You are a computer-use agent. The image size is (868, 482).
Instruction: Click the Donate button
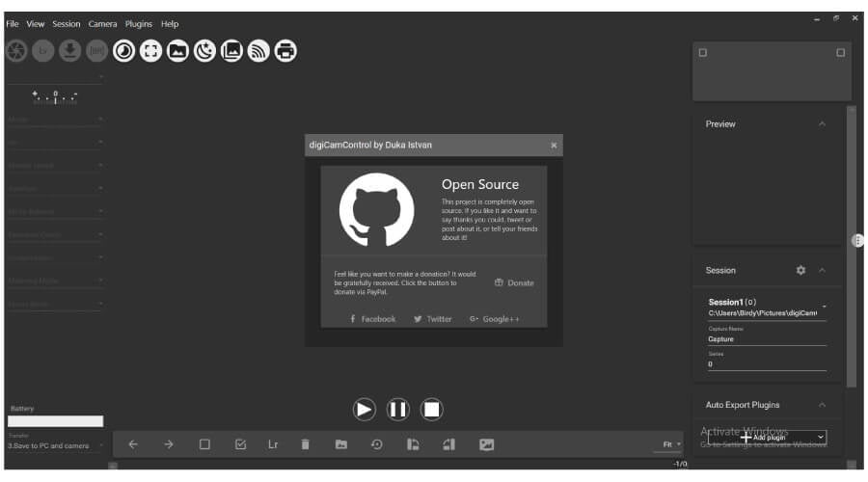coord(514,282)
